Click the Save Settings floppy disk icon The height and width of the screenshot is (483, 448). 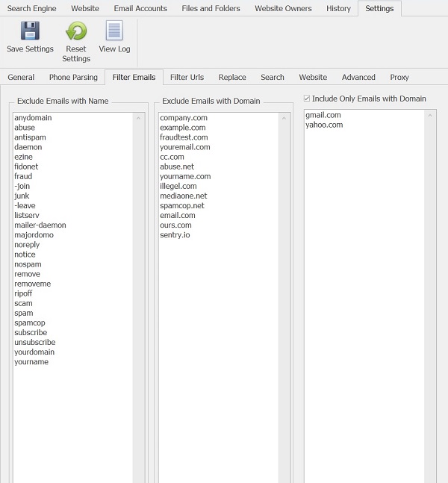30,31
